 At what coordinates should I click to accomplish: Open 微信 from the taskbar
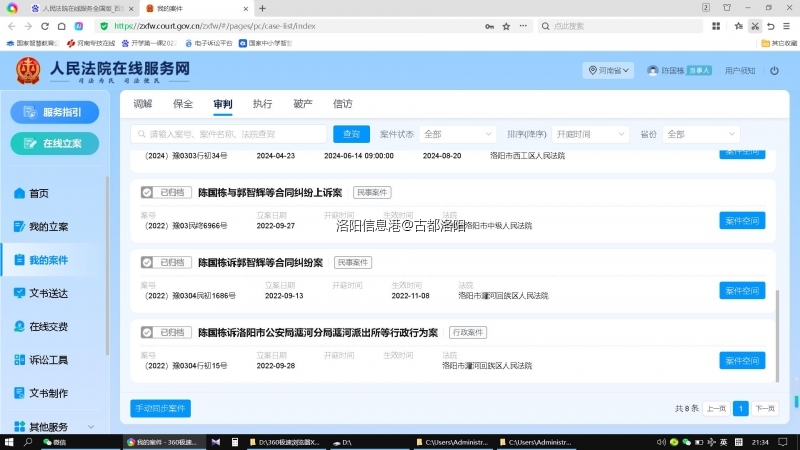pyautogui.click(x=55, y=442)
